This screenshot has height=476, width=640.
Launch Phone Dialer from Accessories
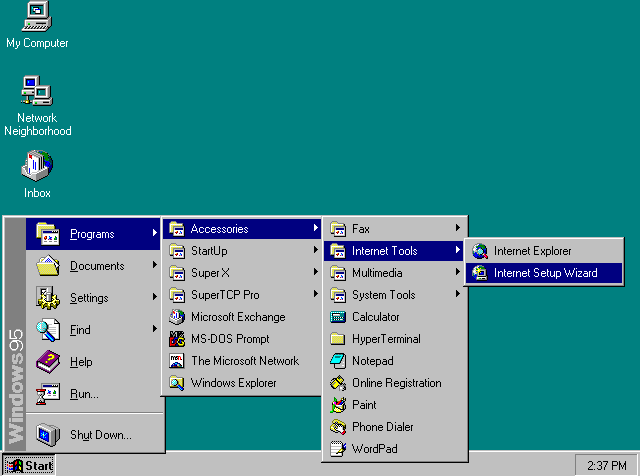pyautogui.click(x=394, y=427)
